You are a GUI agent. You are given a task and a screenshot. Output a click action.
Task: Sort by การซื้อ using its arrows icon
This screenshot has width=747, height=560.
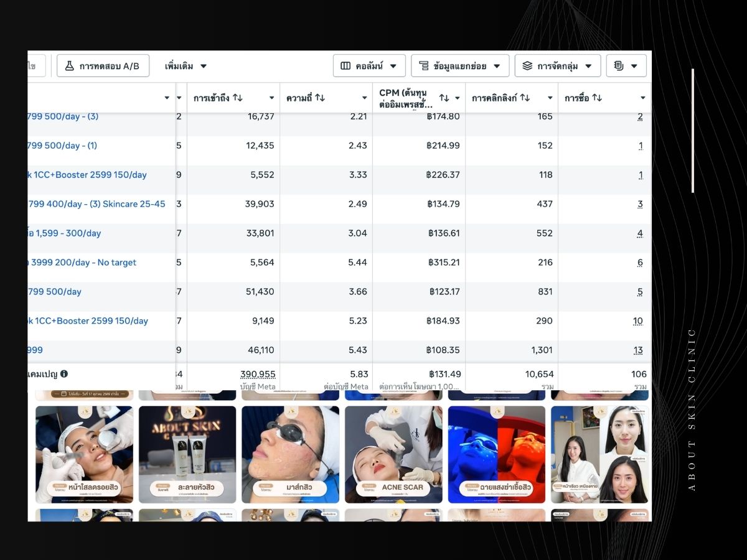[597, 98]
